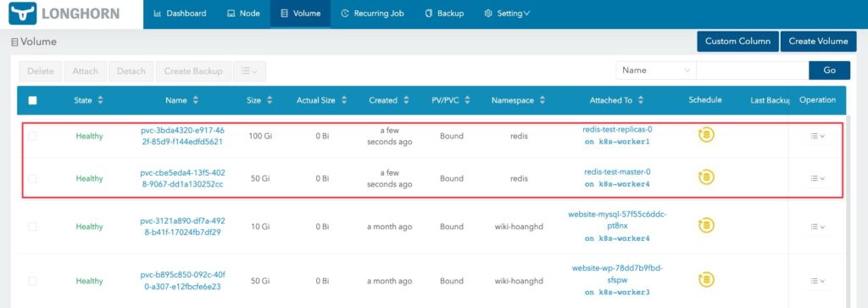Click the Create Volume button
This screenshot has width=868, height=308.
point(818,41)
